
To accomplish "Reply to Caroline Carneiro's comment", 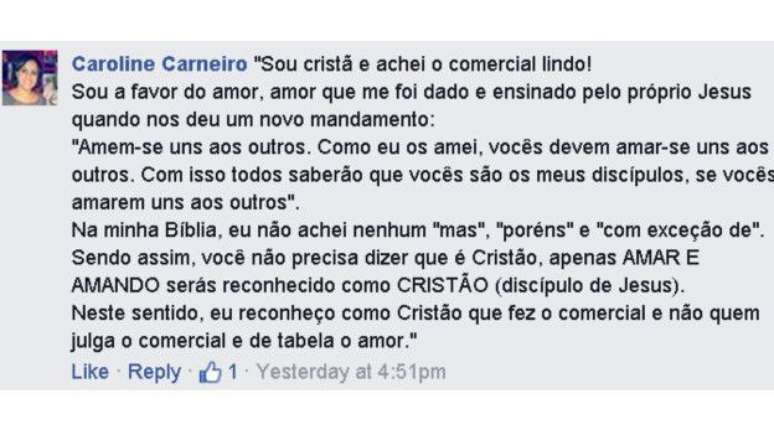I will [x=154, y=372].
